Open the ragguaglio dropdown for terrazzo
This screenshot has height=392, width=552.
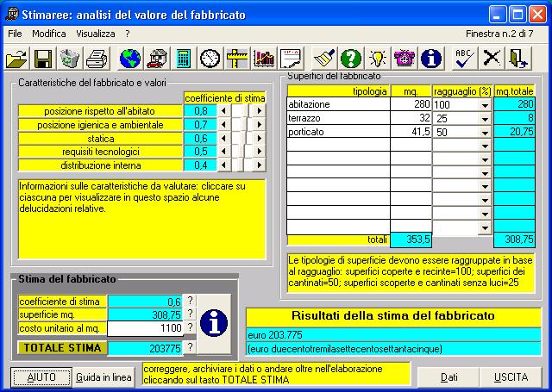pyautogui.click(x=485, y=119)
